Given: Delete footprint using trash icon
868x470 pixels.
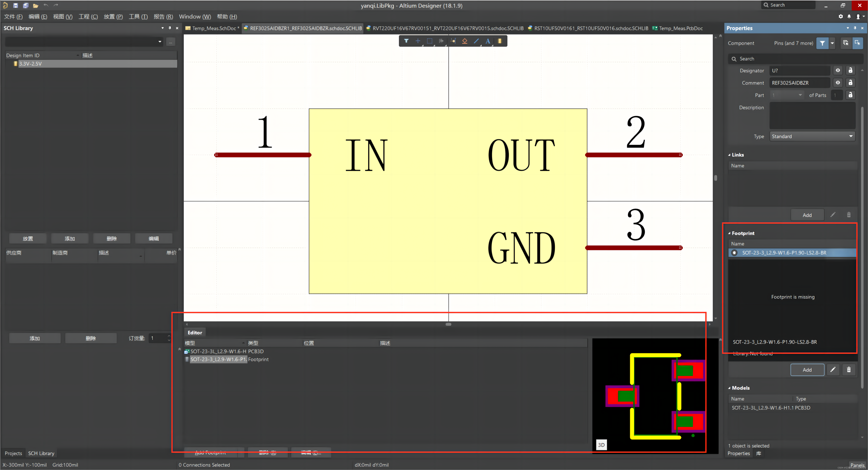Looking at the screenshot, I should tap(848, 370).
